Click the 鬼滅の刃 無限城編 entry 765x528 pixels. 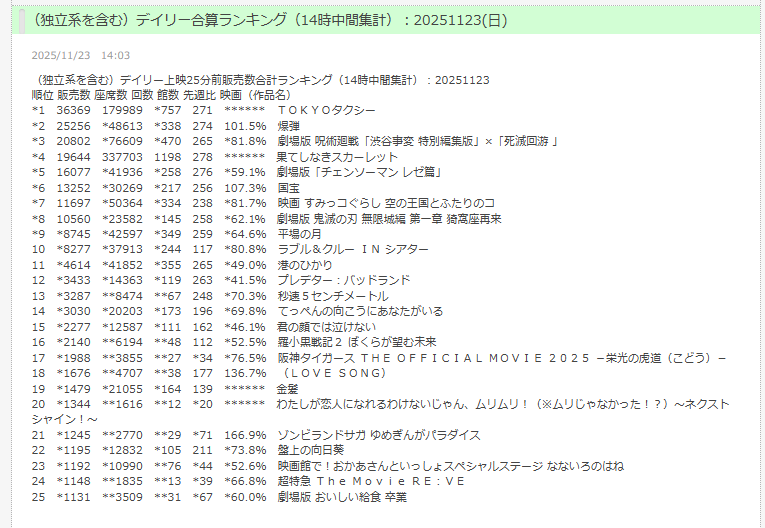click(x=389, y=218)
